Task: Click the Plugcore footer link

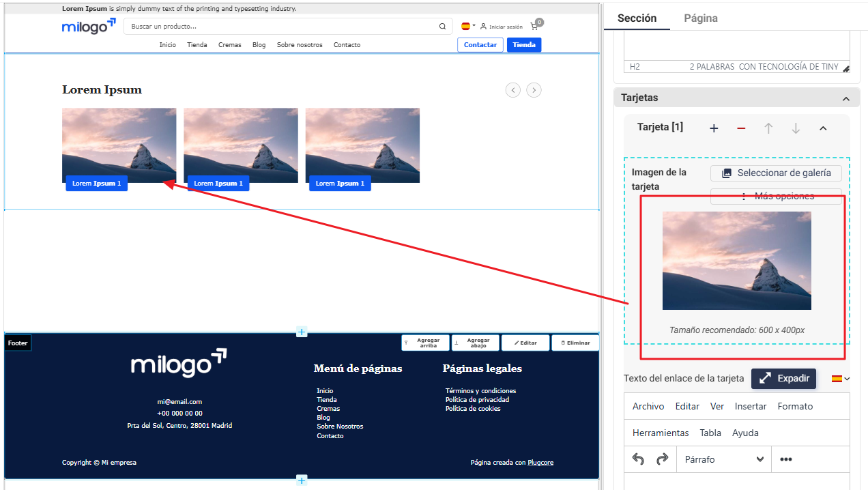Action: 540,463
